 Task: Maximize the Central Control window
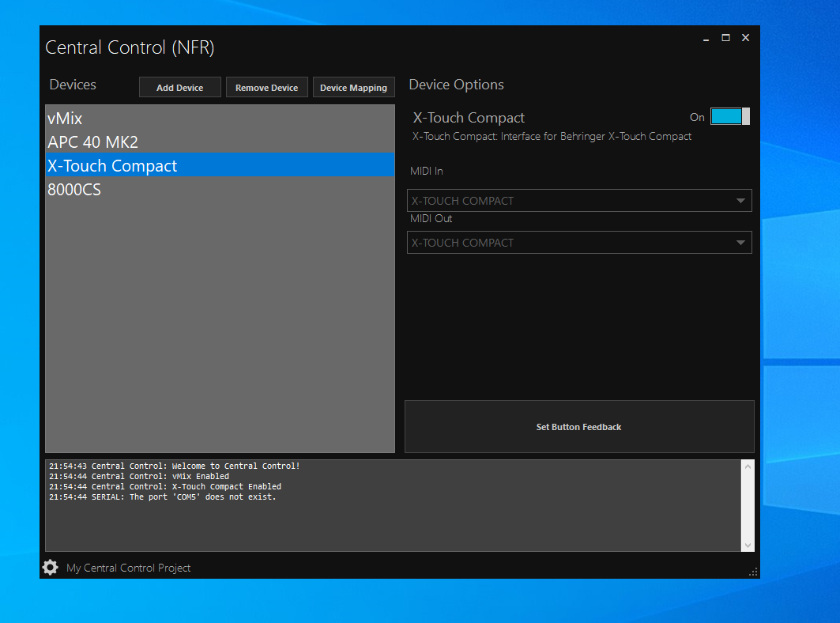[x=725, y=38]
